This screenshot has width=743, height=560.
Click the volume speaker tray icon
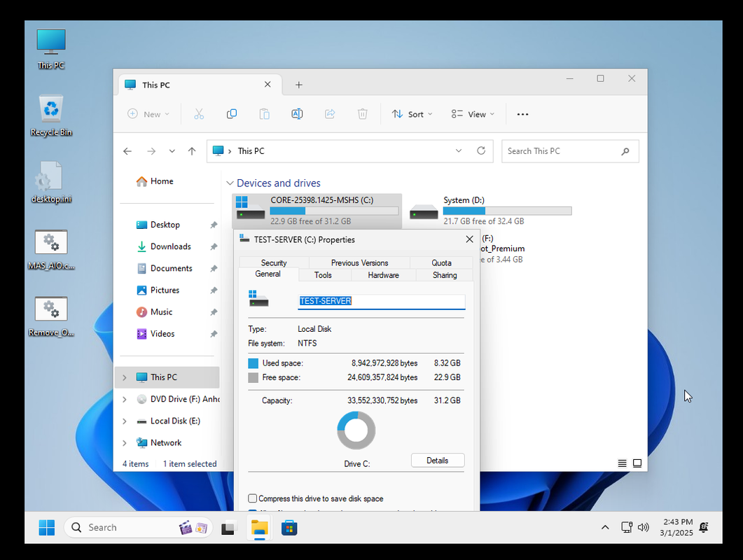[643, 527]
